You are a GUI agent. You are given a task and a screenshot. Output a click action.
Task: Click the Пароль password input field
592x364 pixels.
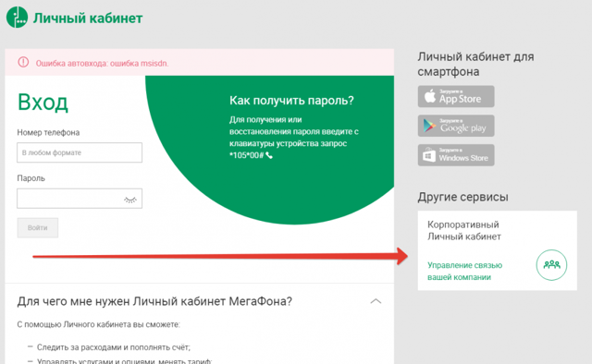click(x=80, y=199)
